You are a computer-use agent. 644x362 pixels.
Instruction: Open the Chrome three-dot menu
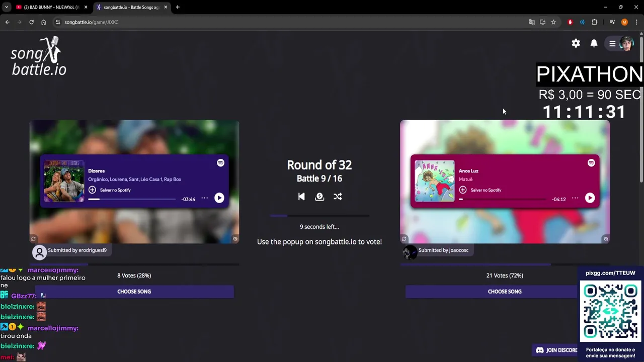pyautogui.click(x=636, y=22)
